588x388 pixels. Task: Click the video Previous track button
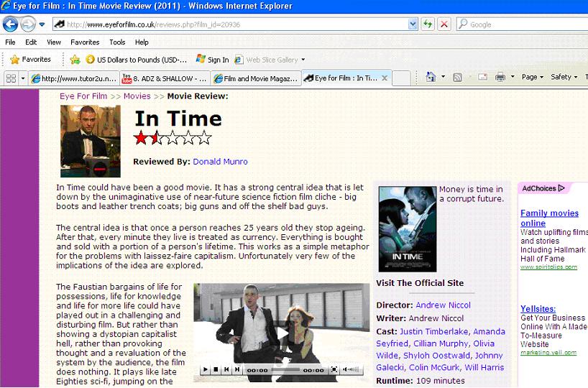pyautogui.click(x=226, y=369)
